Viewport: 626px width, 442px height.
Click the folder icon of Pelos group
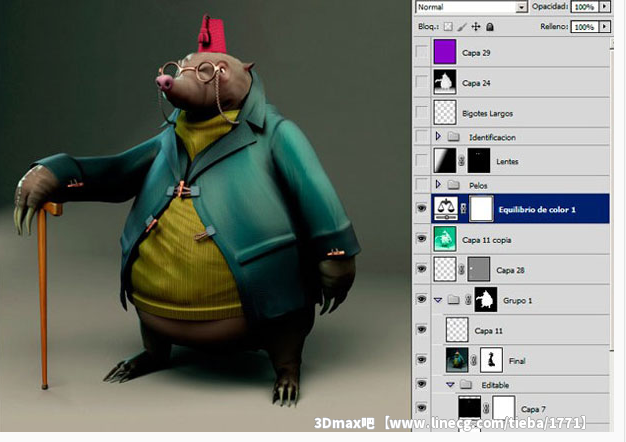[x=454, y=185]
